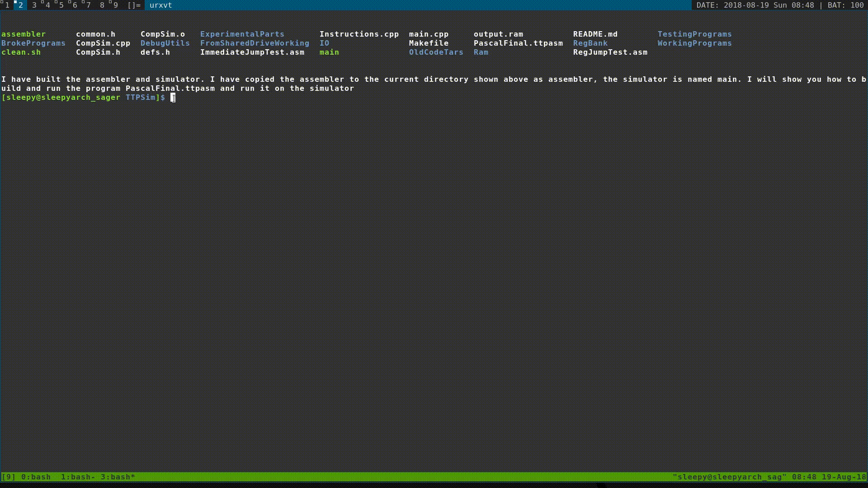Click the tmux session number indicator

9,477
